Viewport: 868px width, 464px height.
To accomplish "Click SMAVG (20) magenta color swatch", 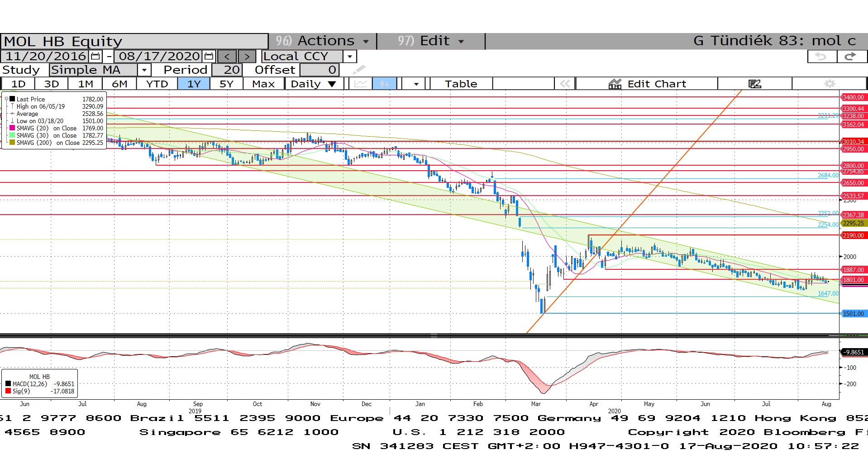I will 12,128.
